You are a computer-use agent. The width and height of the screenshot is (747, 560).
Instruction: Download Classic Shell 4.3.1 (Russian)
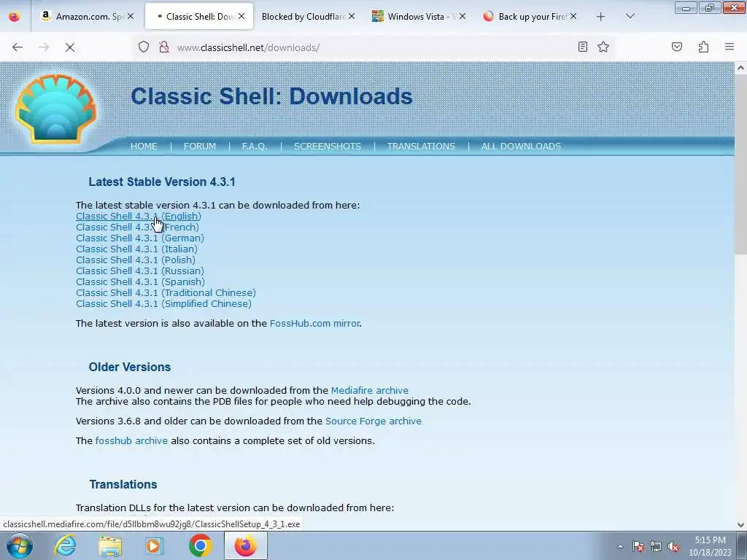point(139,271)
